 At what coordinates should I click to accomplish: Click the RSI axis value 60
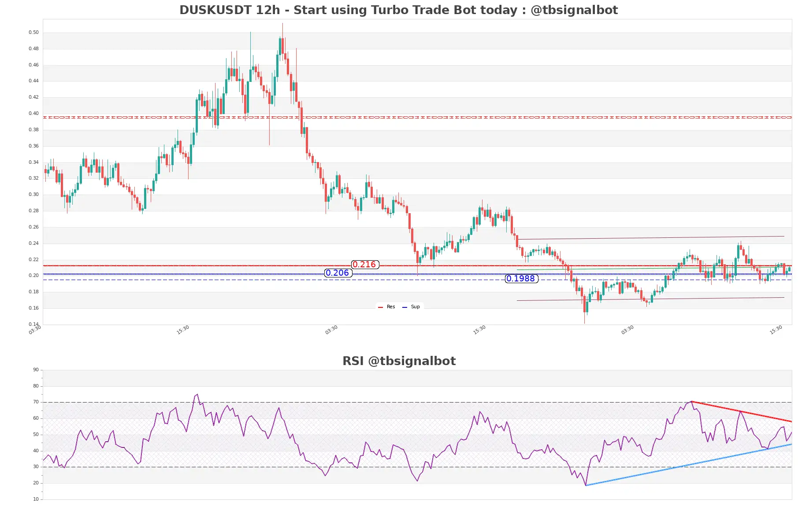click(x=36, y=418)
